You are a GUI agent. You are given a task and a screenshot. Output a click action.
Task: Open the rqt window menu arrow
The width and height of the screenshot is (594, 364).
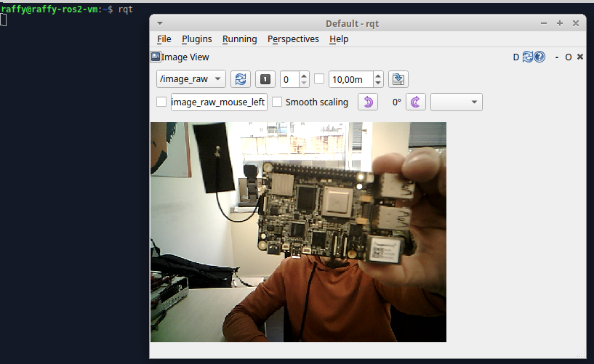pos(160,23)
